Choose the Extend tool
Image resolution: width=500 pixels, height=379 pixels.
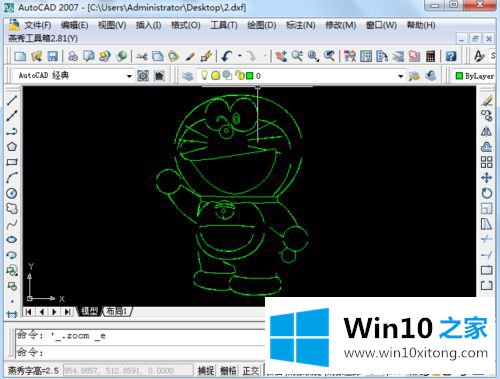(x=487, y=255)
